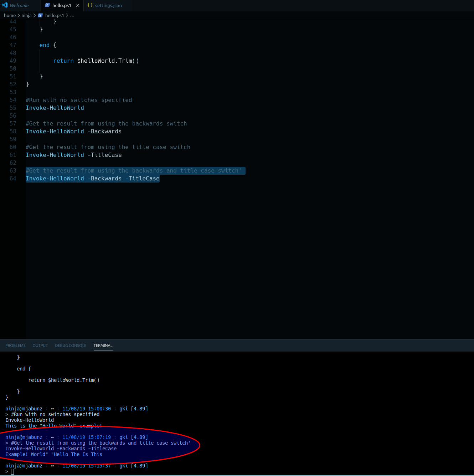Image resolution: width=474 pixels, height=476 pixels.
Task: Switch to the OUTPUT panel
Action: click(x=40, y=346)
